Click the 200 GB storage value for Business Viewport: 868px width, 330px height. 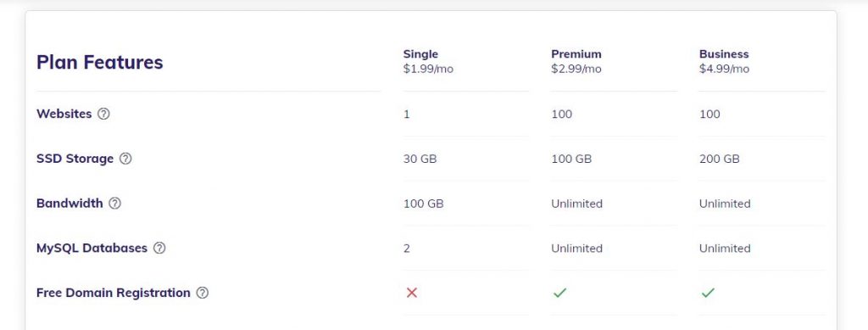click(719, 159)
